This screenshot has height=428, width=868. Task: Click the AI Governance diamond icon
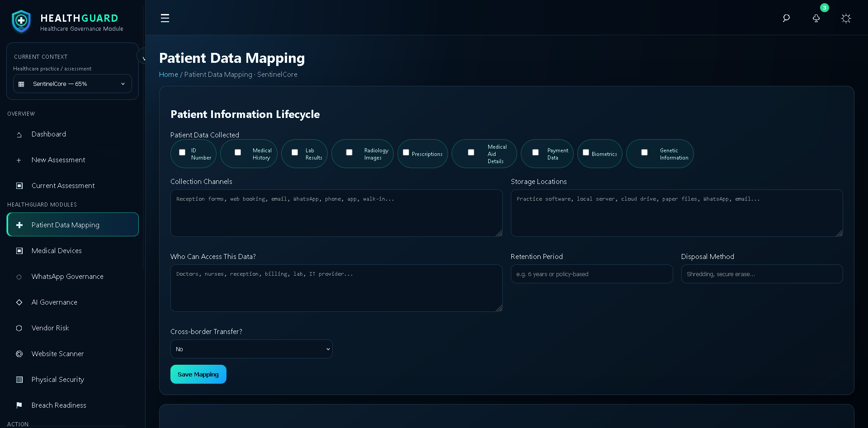pos(19,302)
